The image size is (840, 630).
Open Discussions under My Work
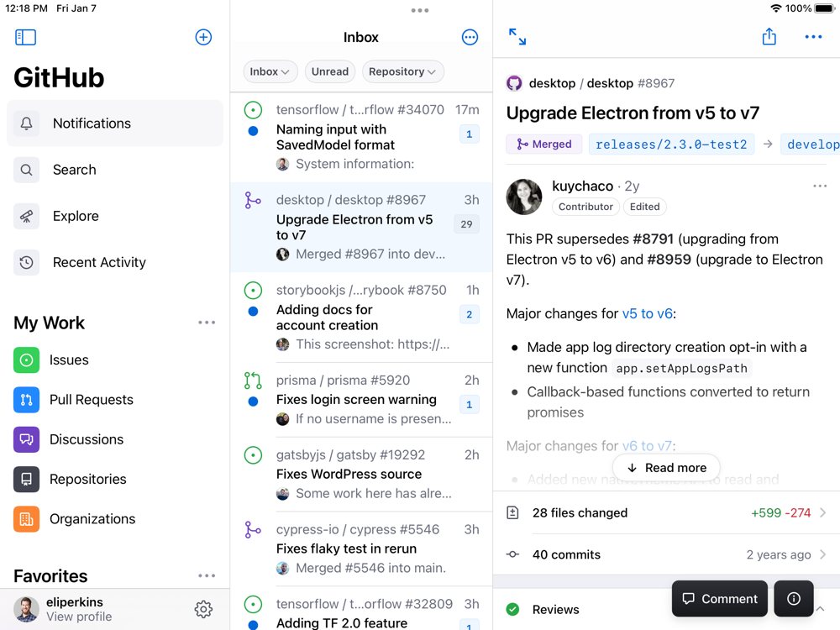coord(114,439)
